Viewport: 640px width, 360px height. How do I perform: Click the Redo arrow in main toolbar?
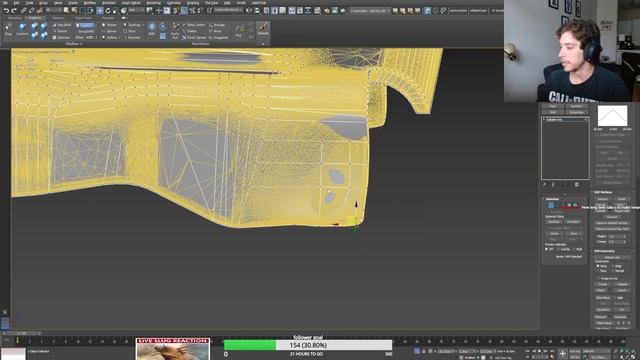click(x=14, y=11)
